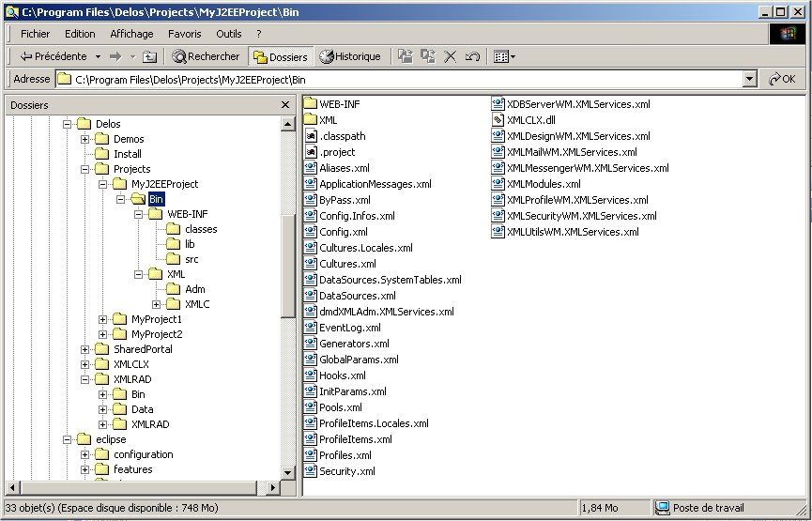Click the Delete (X) toolbar icon
The image size is (812, 521).
451,56
